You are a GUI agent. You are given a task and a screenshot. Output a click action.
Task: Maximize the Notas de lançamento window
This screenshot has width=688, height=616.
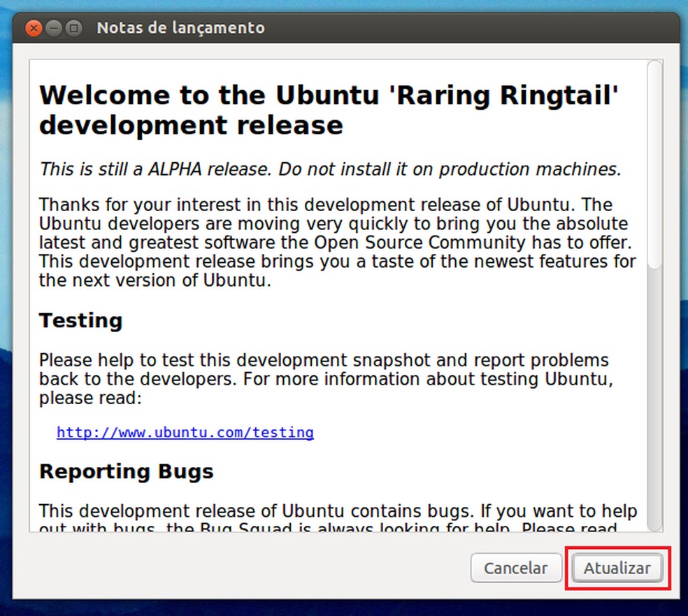(73, 29)
